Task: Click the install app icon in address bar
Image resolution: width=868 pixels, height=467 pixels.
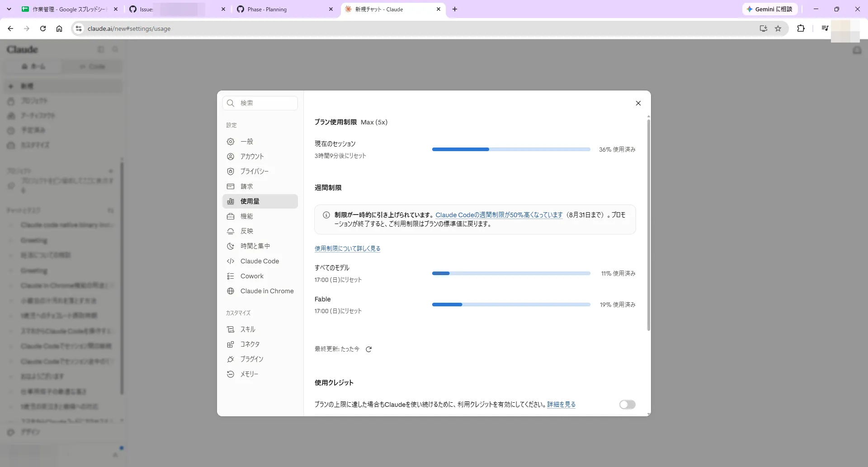Action: pyautogui.click(x=763, y=29)
